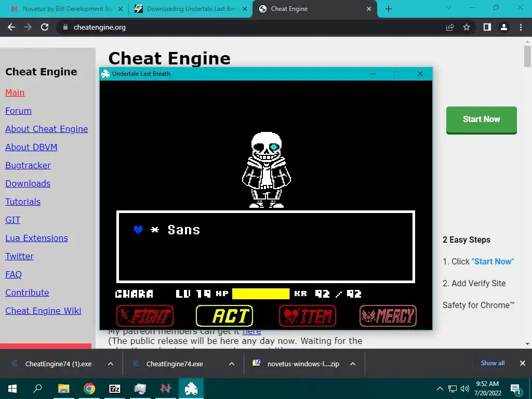Expand options for CheatEngine74 (1).exe download
This screenshot has height=399, width=532.
coord(111,364)
